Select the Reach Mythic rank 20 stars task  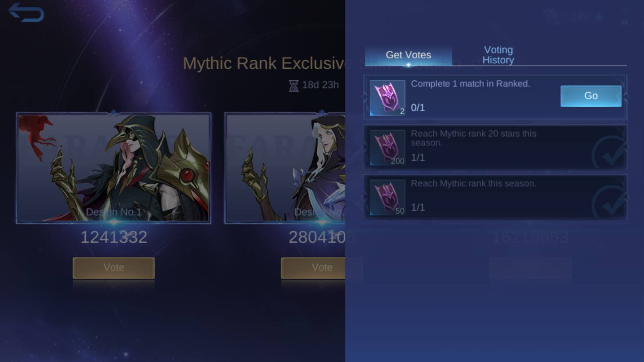[495, 147]
